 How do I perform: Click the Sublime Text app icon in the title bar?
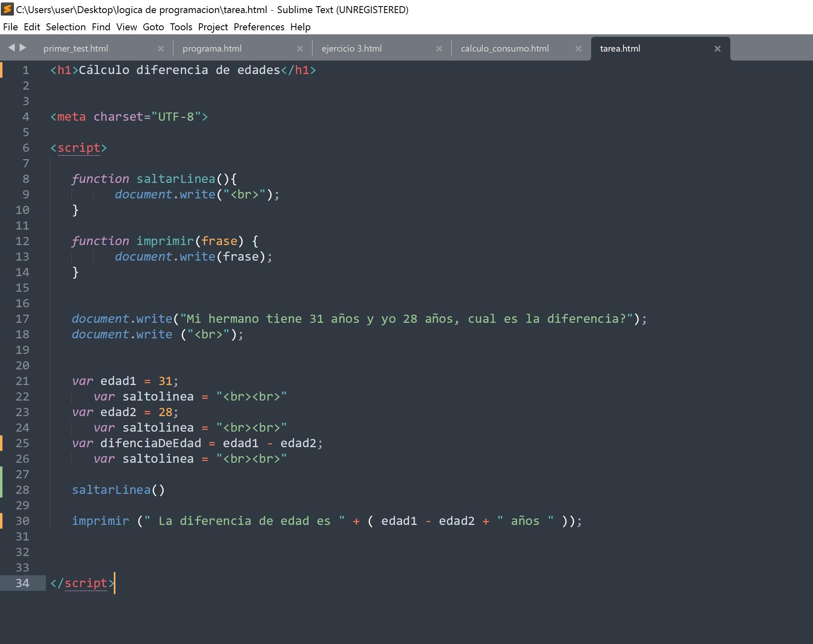pyautogui.click(x=7, y=9)
